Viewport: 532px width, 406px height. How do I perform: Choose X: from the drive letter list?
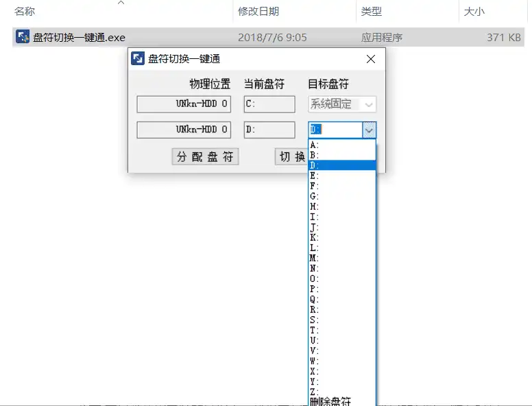pos(342,371)
